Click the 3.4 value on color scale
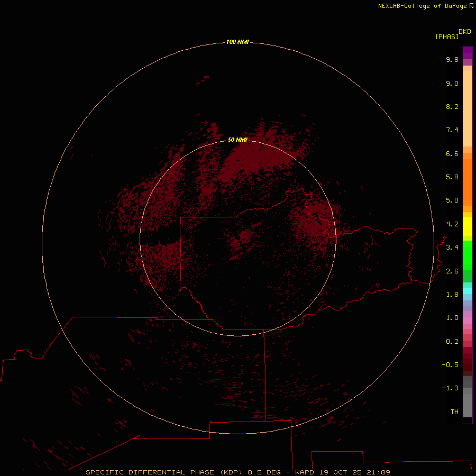Viewport: 476px width, 476px height. [x=452, y=248]
